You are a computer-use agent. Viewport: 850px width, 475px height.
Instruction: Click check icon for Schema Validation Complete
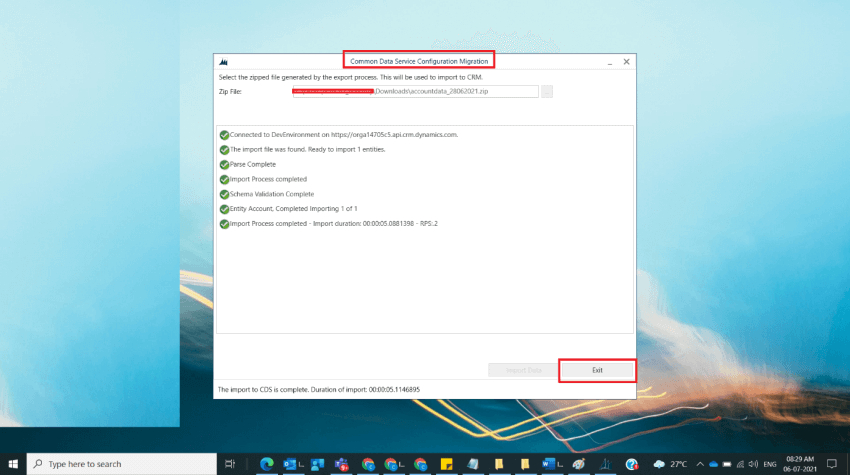tap(224, 194)
